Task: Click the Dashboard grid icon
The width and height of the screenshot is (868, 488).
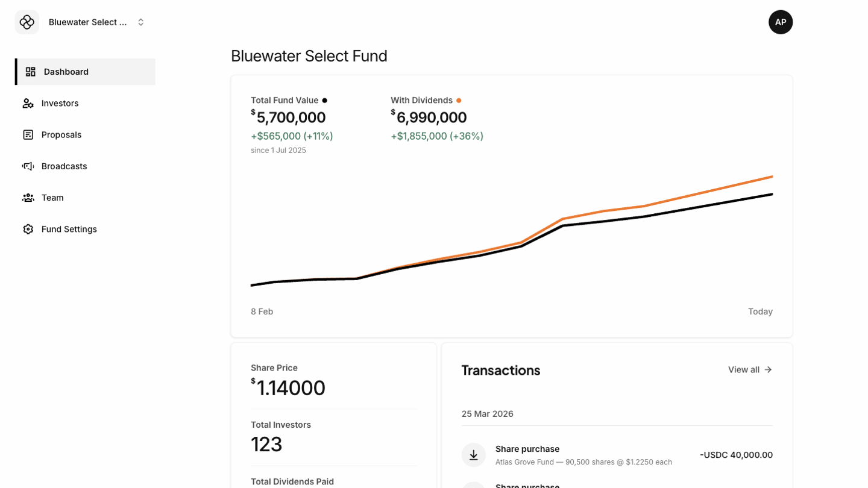Action: 31,72
